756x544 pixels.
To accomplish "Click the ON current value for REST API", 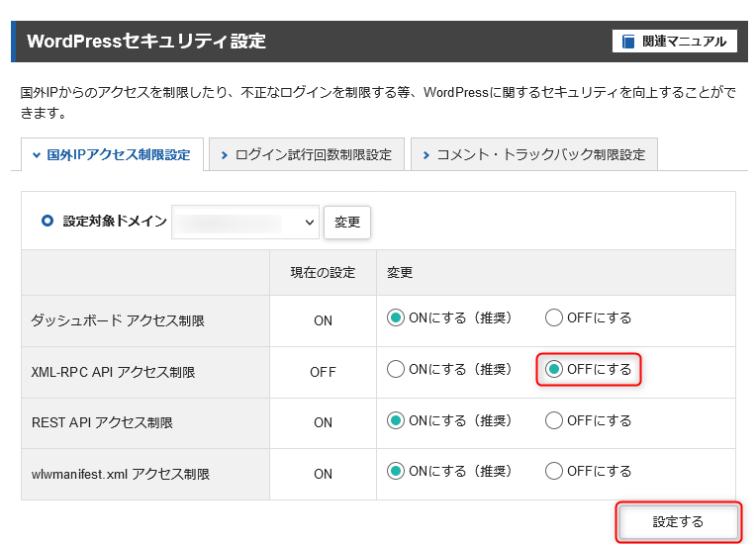I will [323, 422].
